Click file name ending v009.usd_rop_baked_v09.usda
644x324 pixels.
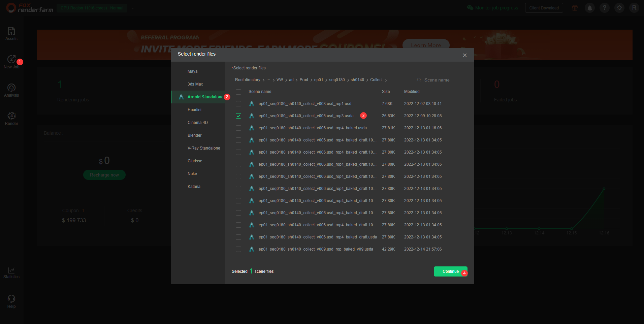click(316, 249)
